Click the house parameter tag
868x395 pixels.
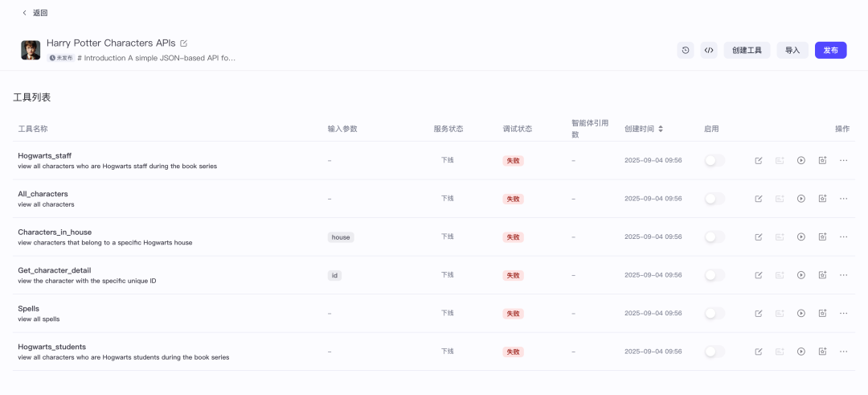coord(341,237)
